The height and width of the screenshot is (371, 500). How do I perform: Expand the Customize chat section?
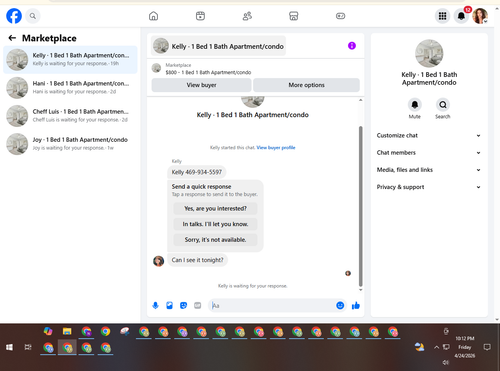tap(429, 135)
